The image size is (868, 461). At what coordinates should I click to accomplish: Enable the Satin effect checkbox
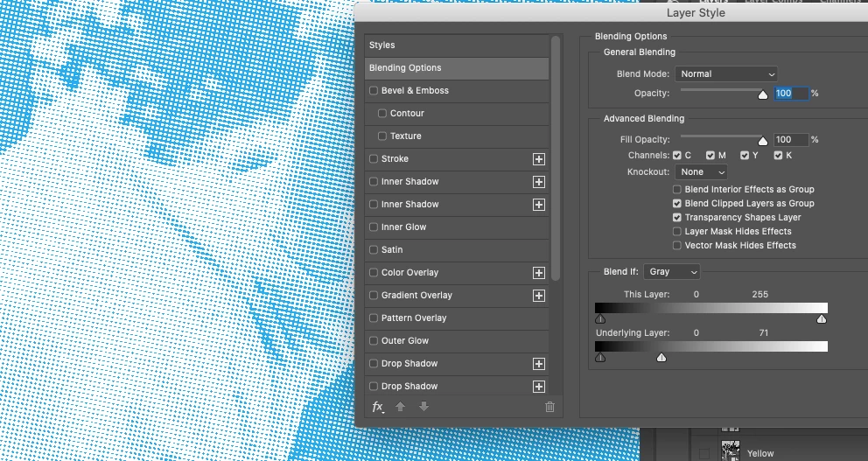coord(374,249)
